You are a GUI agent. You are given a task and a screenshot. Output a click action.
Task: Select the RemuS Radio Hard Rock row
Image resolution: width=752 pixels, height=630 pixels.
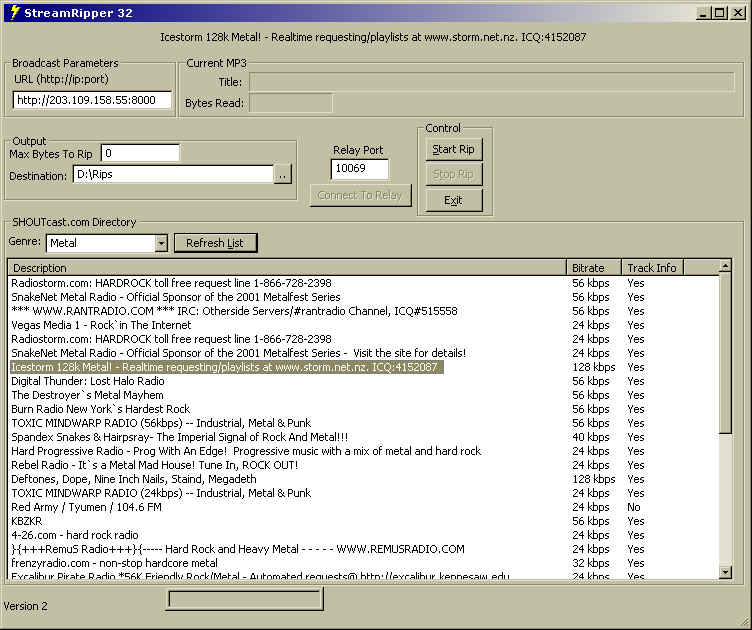point(363,549)
